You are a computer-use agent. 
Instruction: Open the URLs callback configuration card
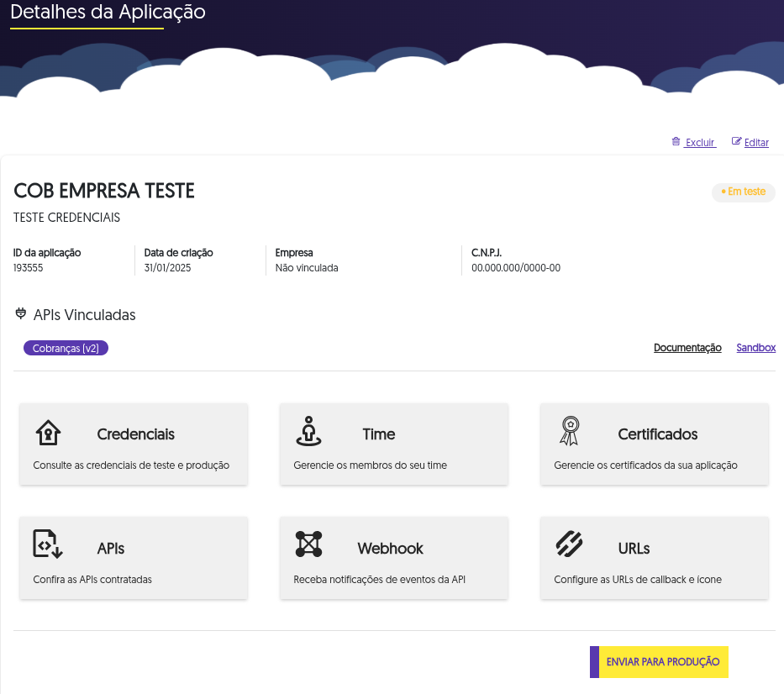[x=655, y=558]
